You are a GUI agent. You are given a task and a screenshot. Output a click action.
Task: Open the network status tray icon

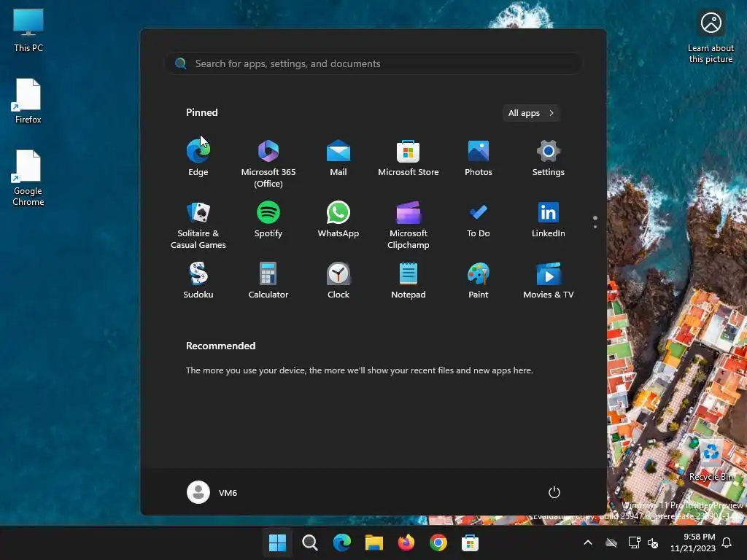[634, 542]
